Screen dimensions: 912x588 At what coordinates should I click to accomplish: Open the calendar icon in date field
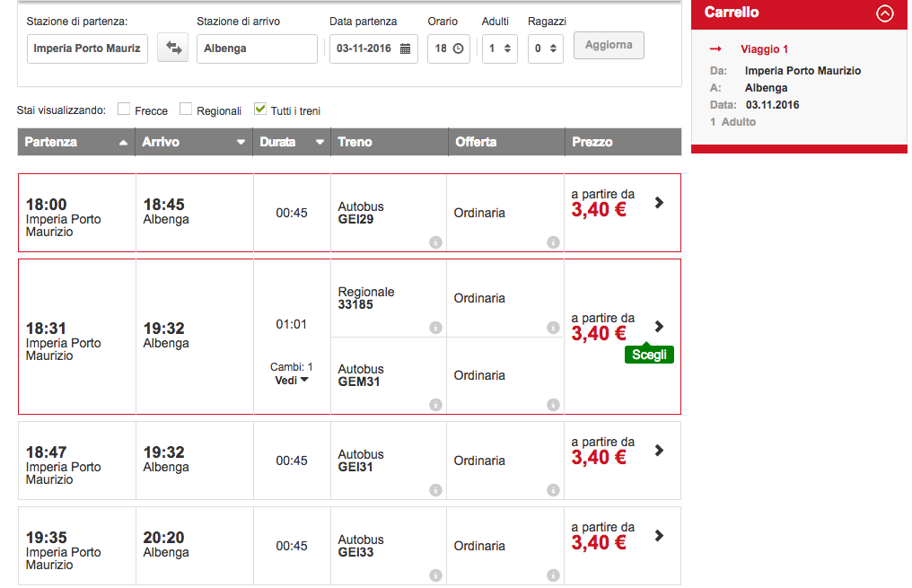405,48
